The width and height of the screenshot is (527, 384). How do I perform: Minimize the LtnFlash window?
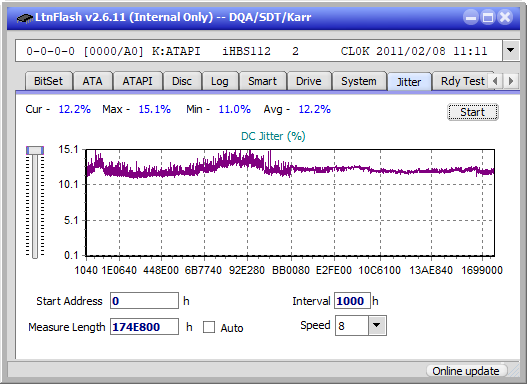coord(471,17)
